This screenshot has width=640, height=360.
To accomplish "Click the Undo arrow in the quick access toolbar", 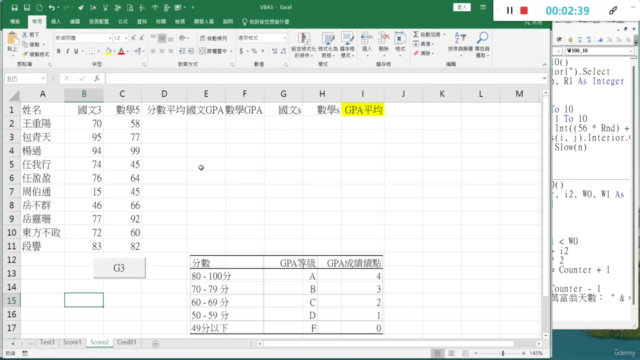I will tap(51, 7).
